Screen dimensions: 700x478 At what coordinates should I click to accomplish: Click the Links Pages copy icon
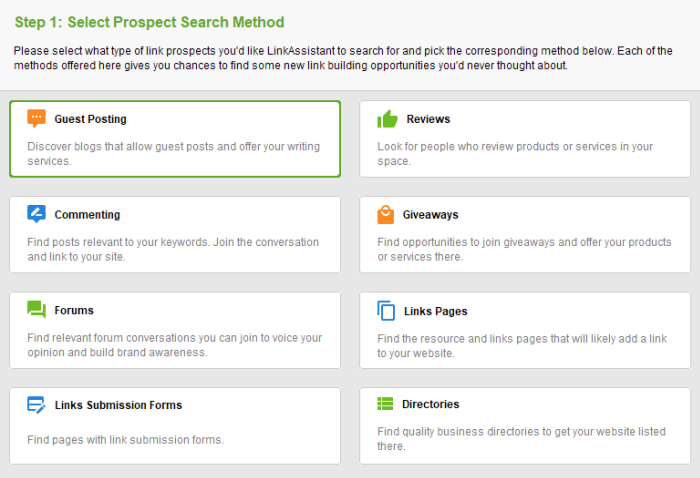[x=386, y=311]
